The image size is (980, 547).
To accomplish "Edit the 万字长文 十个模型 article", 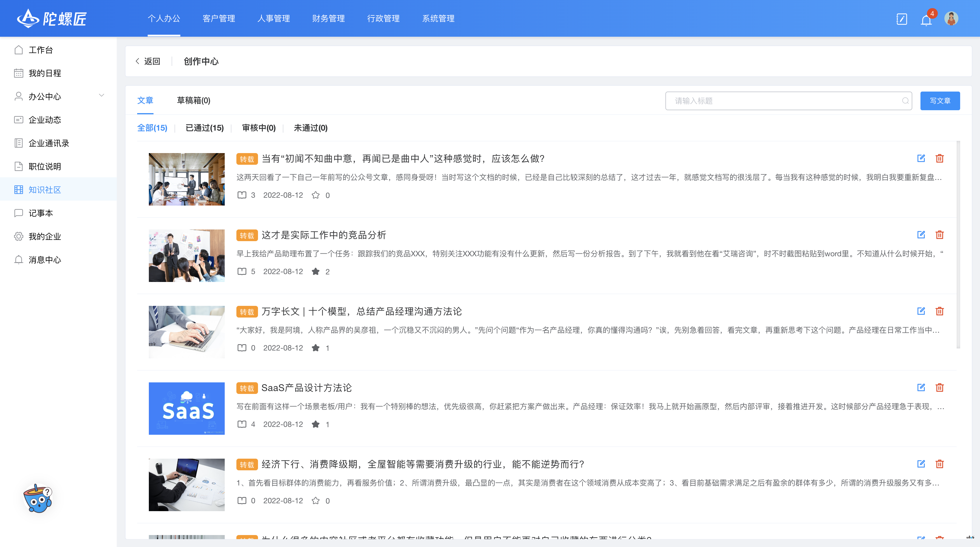I will pos(921,311).
